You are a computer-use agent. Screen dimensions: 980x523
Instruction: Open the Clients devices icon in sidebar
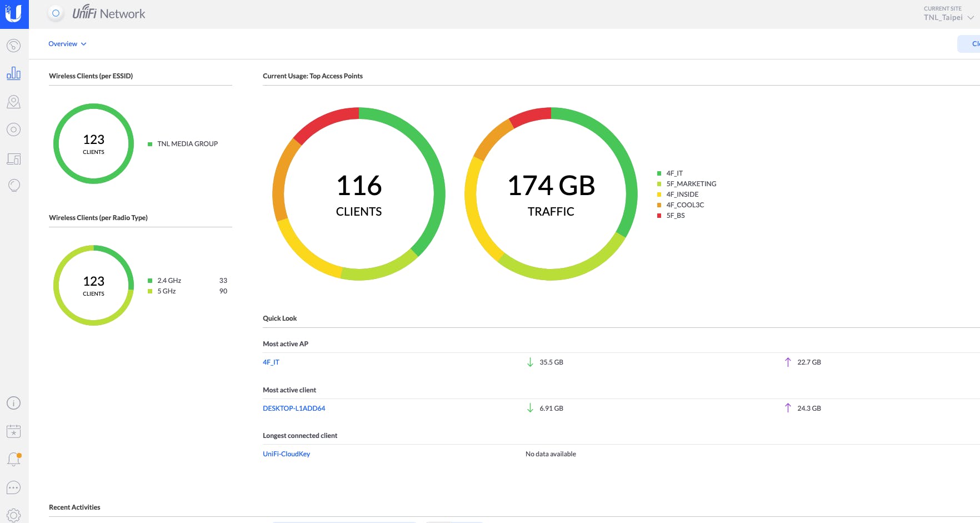pos(14,159)
